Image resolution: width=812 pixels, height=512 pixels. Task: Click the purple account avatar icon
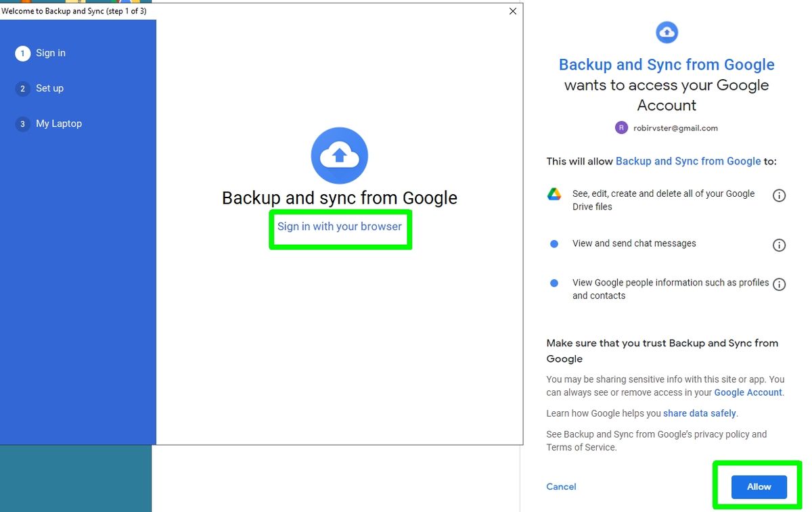pos(621,127)
